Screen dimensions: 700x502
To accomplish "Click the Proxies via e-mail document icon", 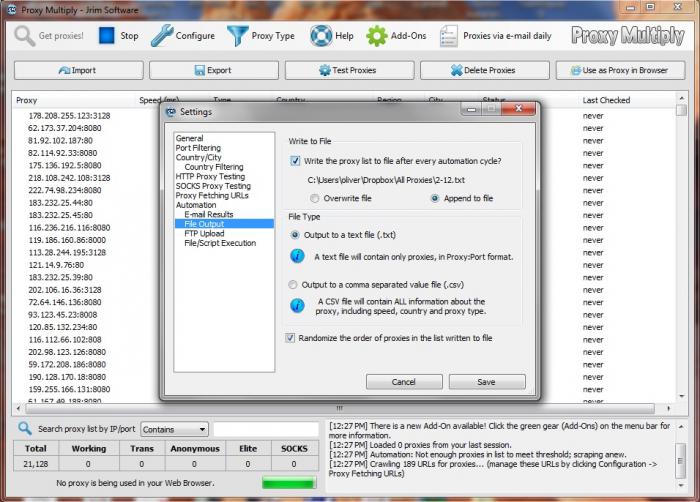I will pos(448,36).
